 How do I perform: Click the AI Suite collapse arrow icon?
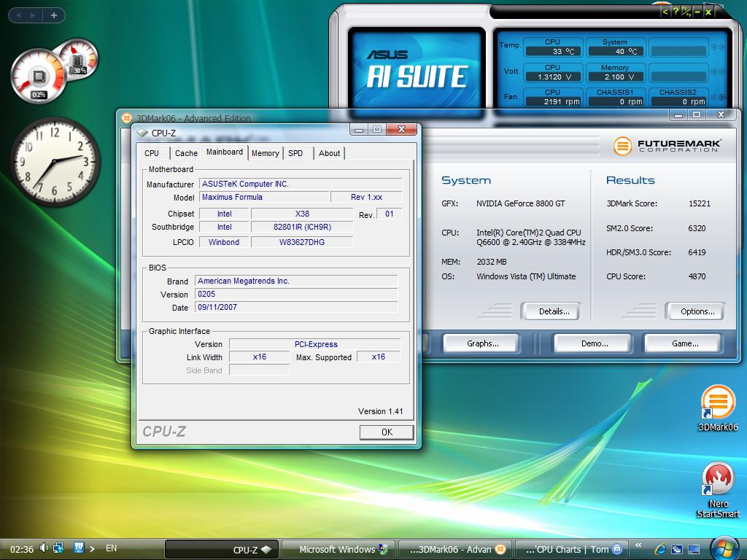pyautogui.click(x=665, y=12)
